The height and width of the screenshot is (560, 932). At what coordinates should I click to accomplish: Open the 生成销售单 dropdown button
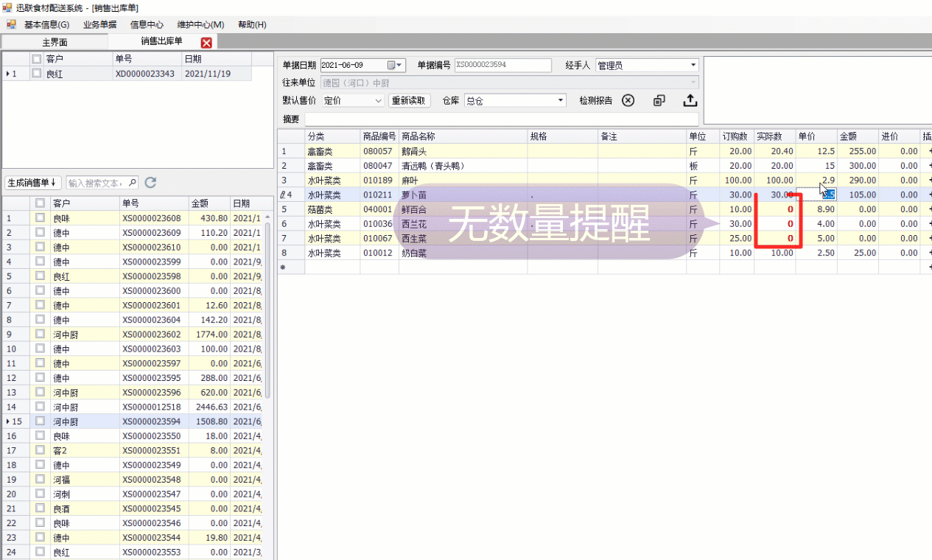33,182
